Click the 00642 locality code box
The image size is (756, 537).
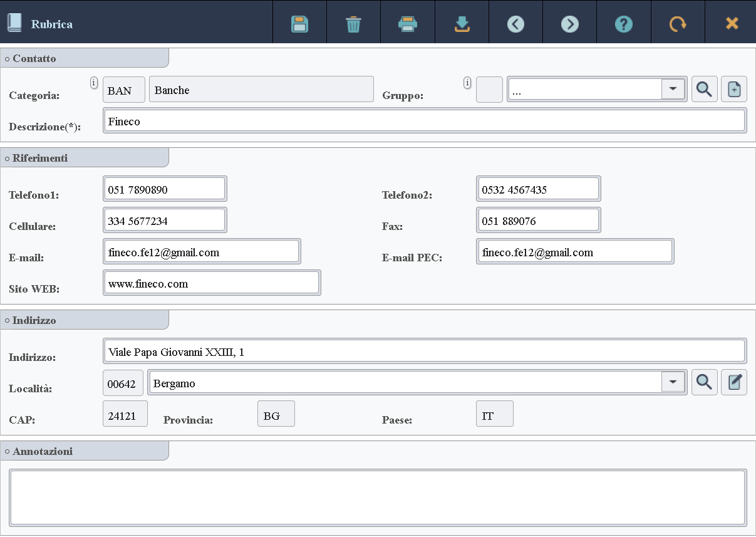123,383
